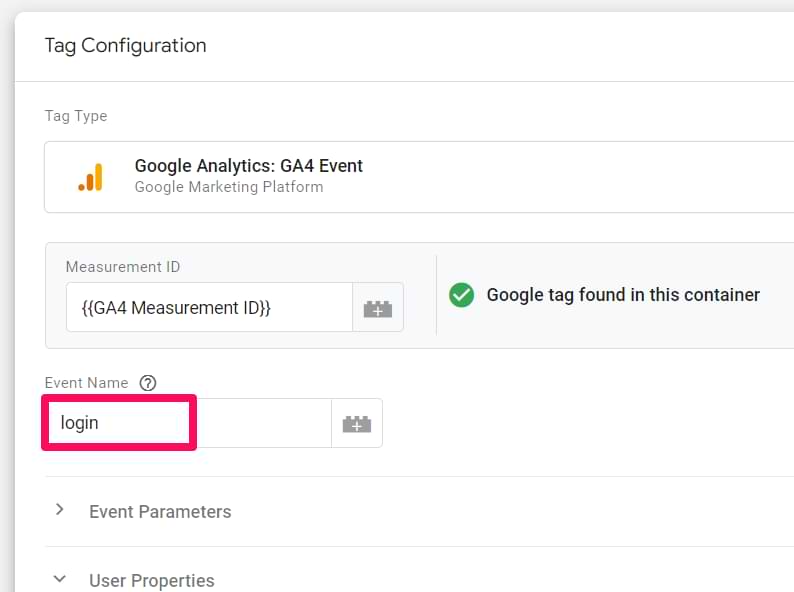794x592 pixels.
Task: Click the Google Analytics bar chart icon
Action: [x=91, y=177]
